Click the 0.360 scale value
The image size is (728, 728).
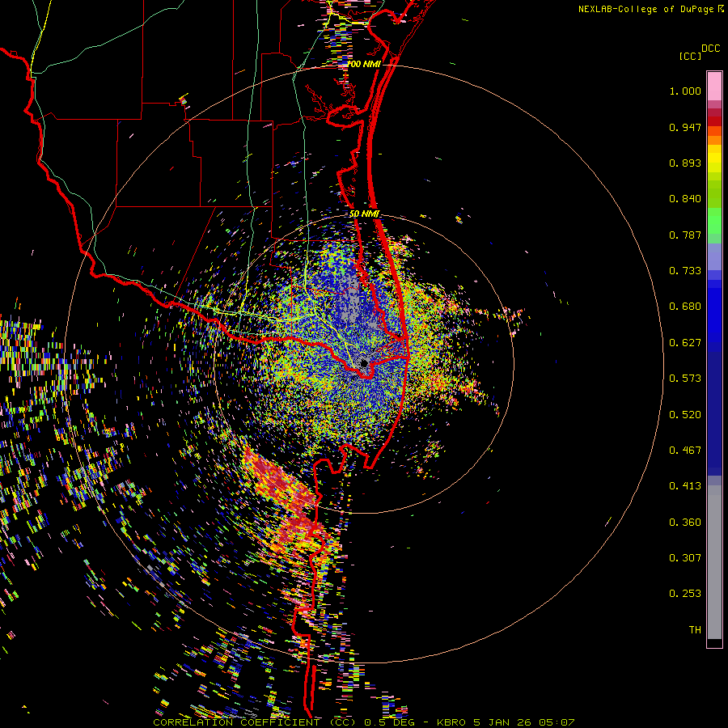pyautogui.click(x=685, y=523)
